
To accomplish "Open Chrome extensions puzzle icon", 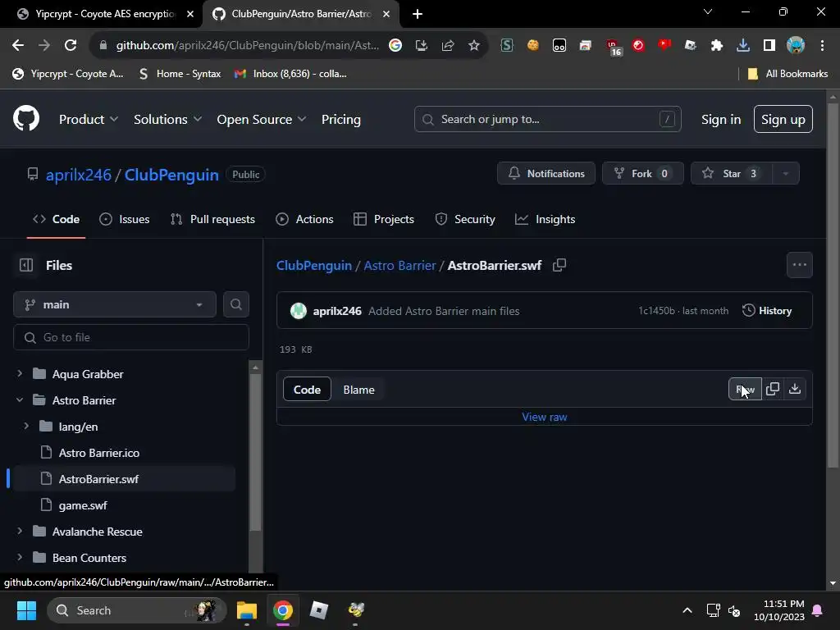I will 717,46.
